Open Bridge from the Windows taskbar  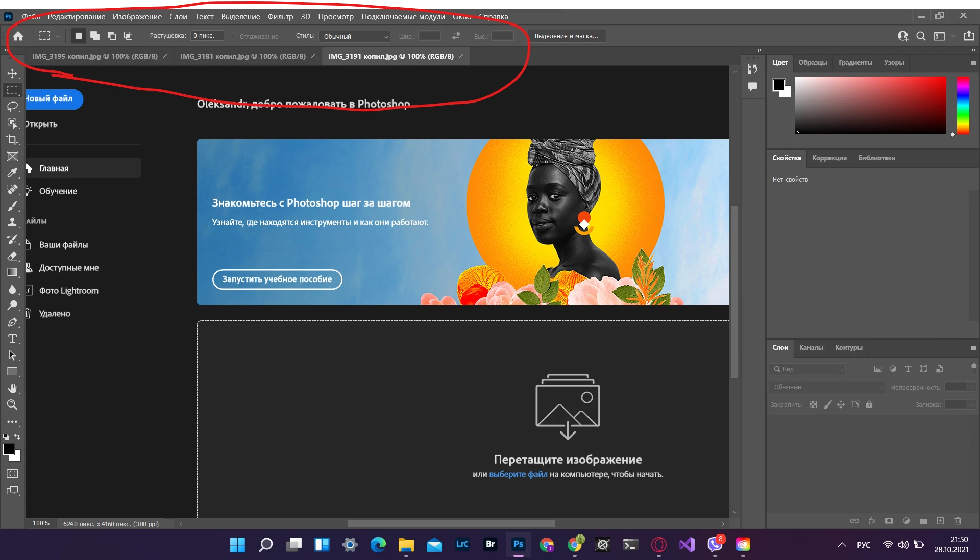(490, 544)
